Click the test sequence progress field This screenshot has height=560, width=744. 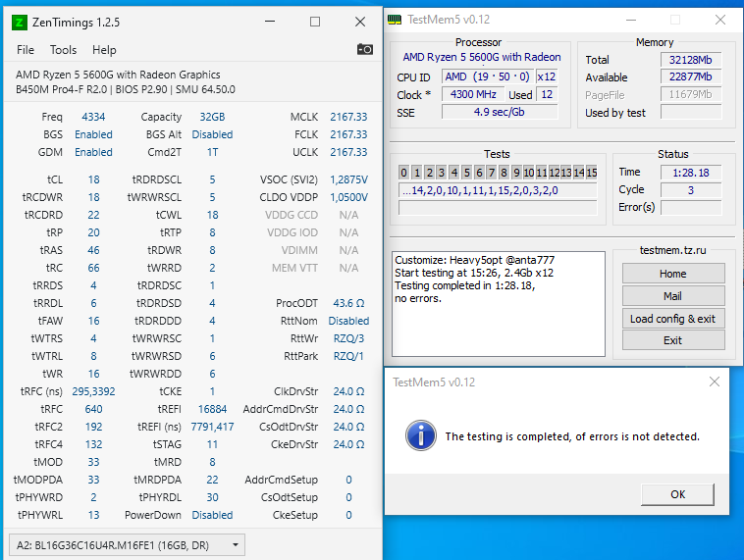(x=498, y=190)
